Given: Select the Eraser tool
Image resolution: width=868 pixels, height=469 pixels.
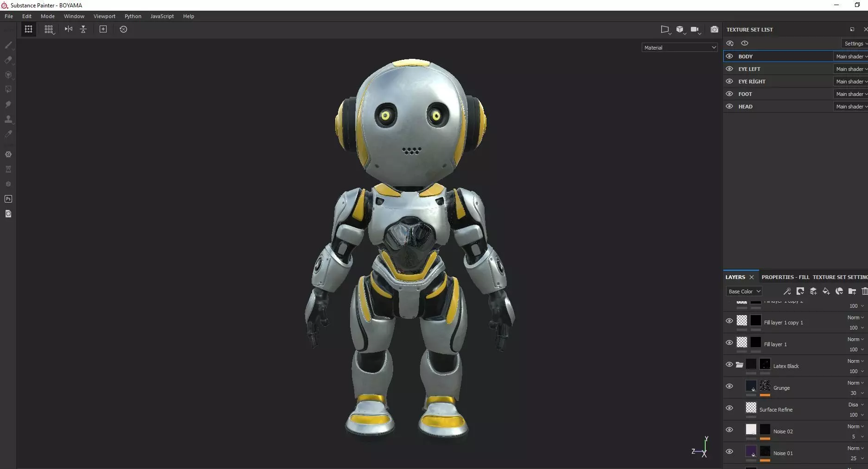Looking at the screenshot, I should (8, 60).
